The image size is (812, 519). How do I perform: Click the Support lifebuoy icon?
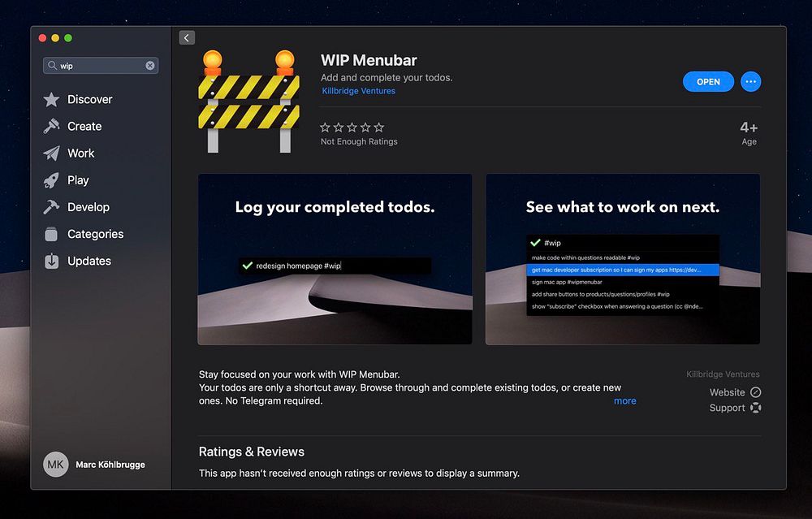point(755,408)
